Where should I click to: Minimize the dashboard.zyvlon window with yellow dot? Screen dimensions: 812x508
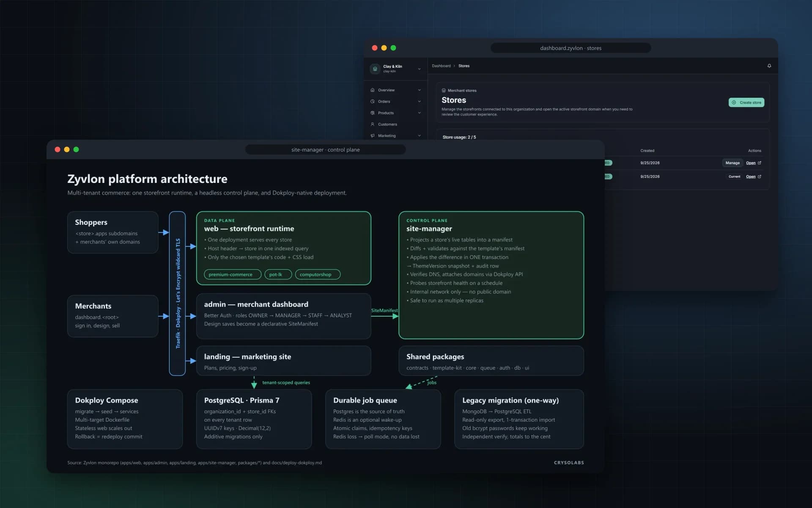tap(384, 48)
